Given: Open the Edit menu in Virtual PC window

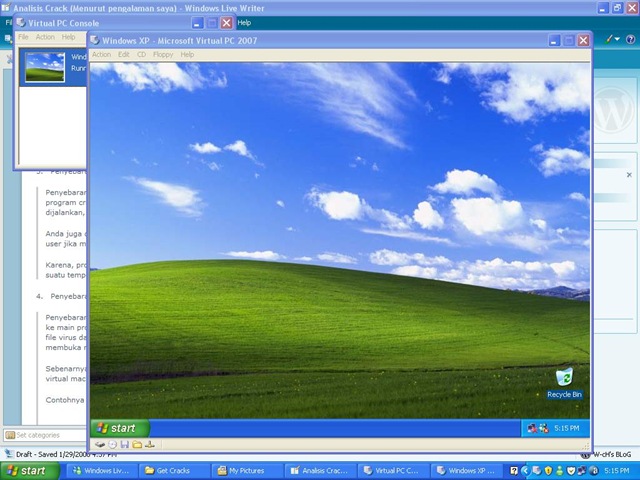Looking at the screenshot, I should click(124, 55).
